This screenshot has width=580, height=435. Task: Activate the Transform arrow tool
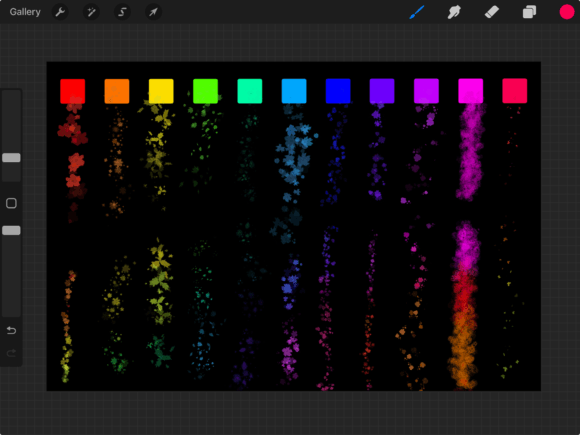click(x=153, y=12)
